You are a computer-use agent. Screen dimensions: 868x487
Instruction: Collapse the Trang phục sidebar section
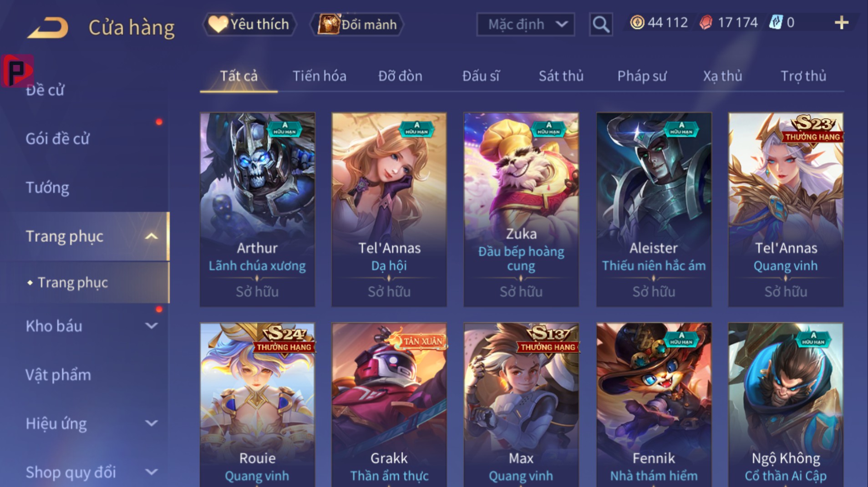coord(152,236)
